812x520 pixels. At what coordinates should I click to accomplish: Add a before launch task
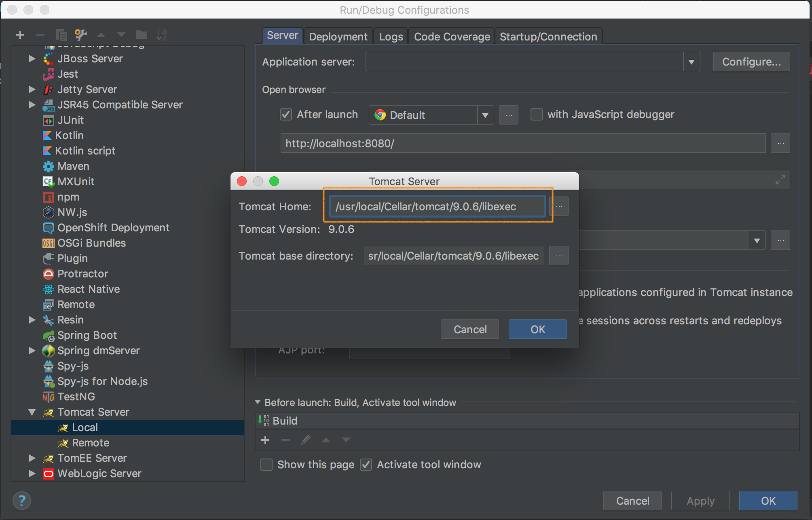click(265, 440)
